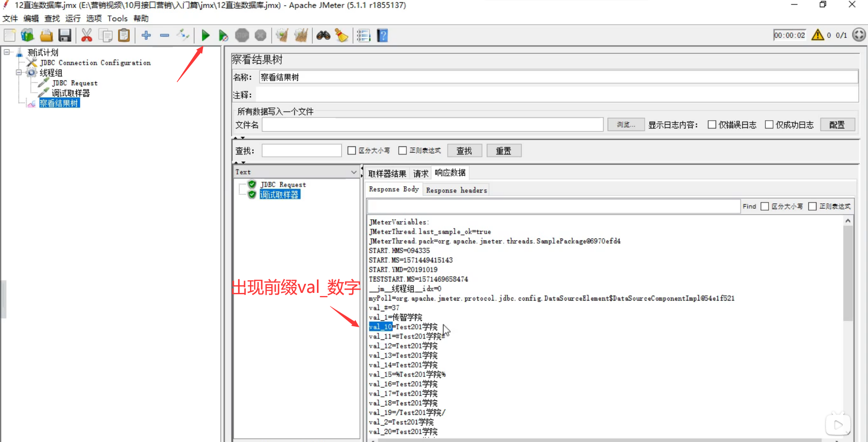Toggle 区分大小写 checkbox next to Find

(x=765, y=206)
